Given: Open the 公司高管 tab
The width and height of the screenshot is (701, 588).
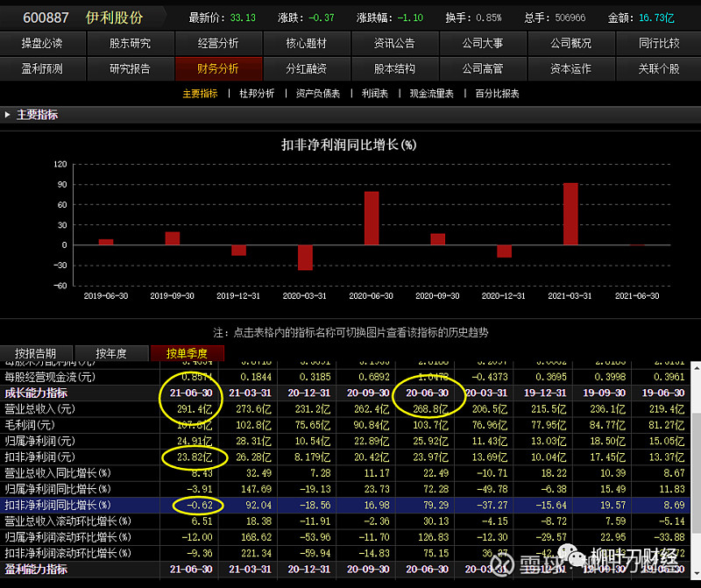Looking at the screenshot, I should [x=483, y=69].
